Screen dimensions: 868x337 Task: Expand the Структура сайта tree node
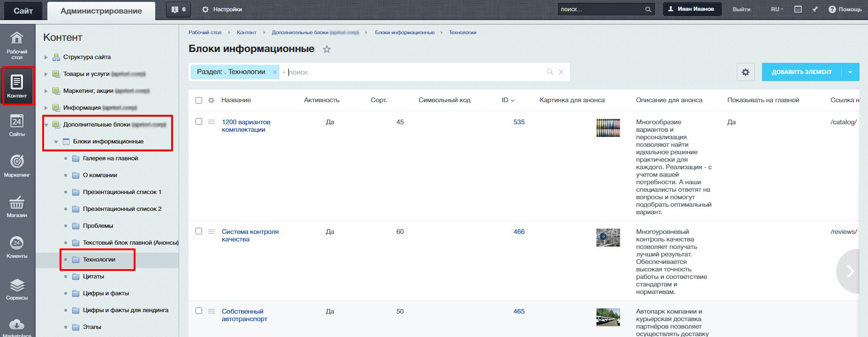[46, 57]
